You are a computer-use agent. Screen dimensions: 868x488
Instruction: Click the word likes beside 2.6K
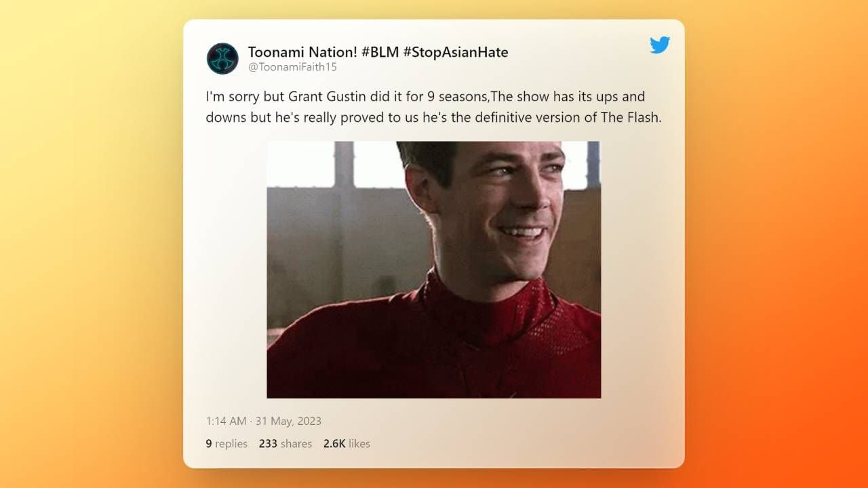[359, 444]
